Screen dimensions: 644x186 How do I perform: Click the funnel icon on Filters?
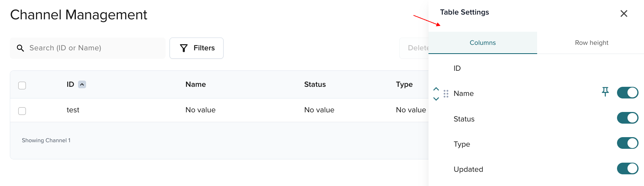click(x=184, y=48)
